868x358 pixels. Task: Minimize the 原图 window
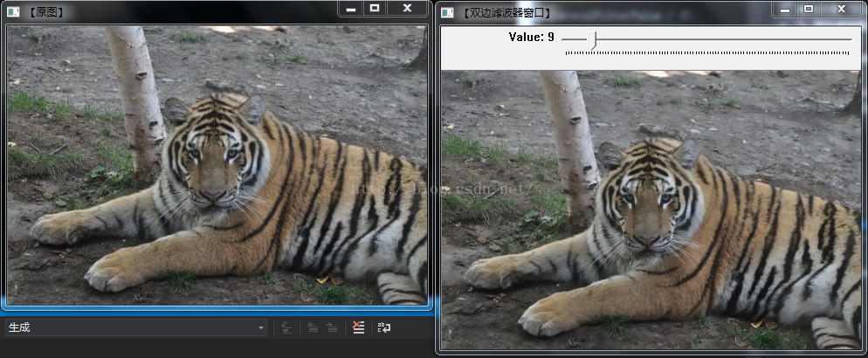coord(350,9)
